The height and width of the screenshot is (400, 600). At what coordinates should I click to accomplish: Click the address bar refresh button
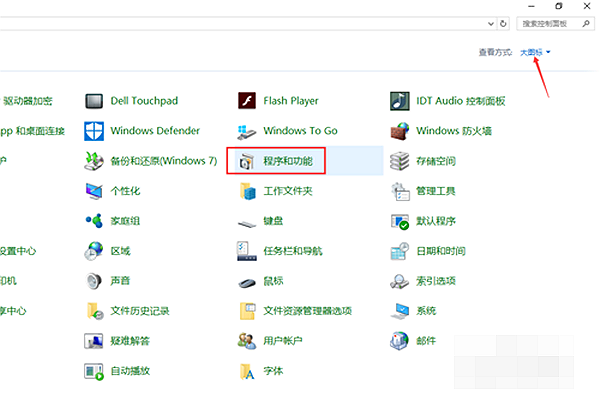pyautogui.click(x=503, y=24)
